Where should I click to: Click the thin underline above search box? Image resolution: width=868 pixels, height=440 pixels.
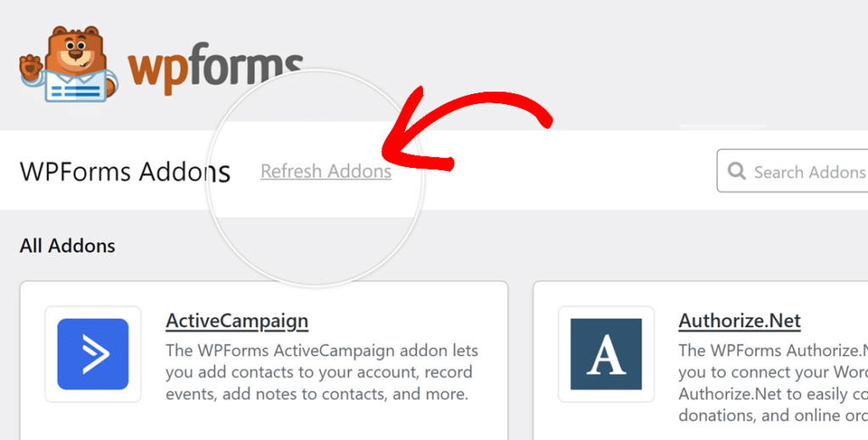pyautogui.click(x=723, y=126)
